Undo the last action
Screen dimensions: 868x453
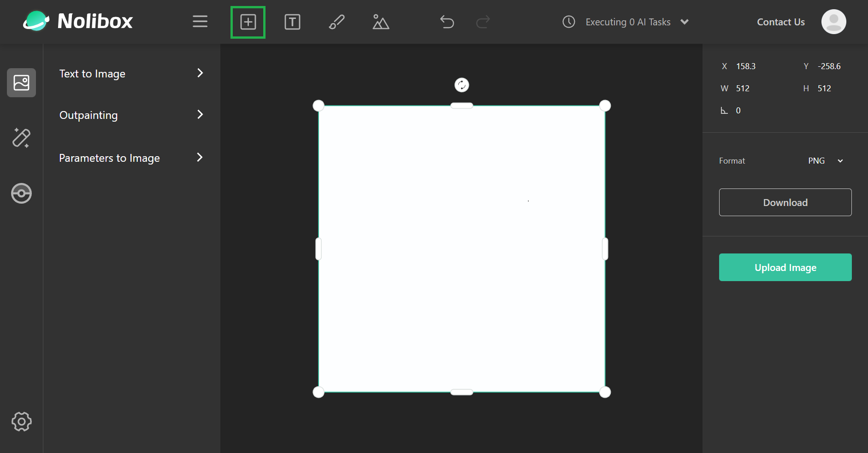tap(447, 22)
